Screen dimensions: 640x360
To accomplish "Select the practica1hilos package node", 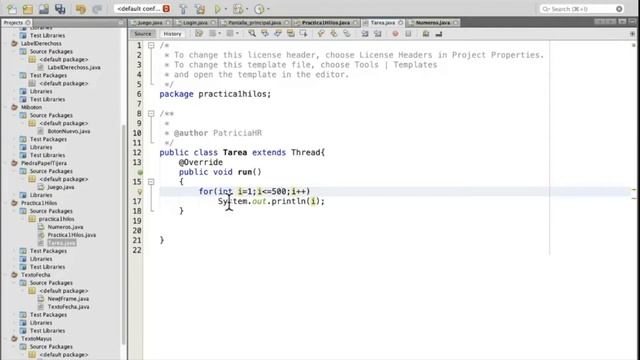I will (x=56, y=219).
